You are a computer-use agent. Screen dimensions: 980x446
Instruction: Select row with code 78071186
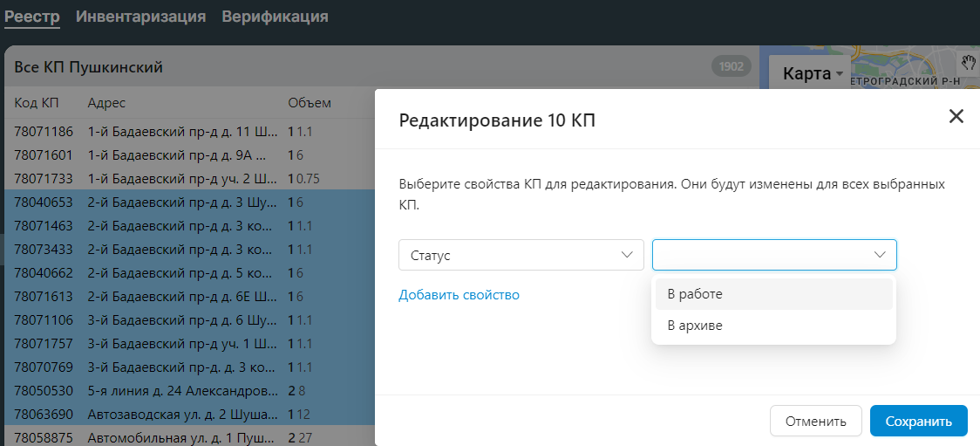(44, 132)
